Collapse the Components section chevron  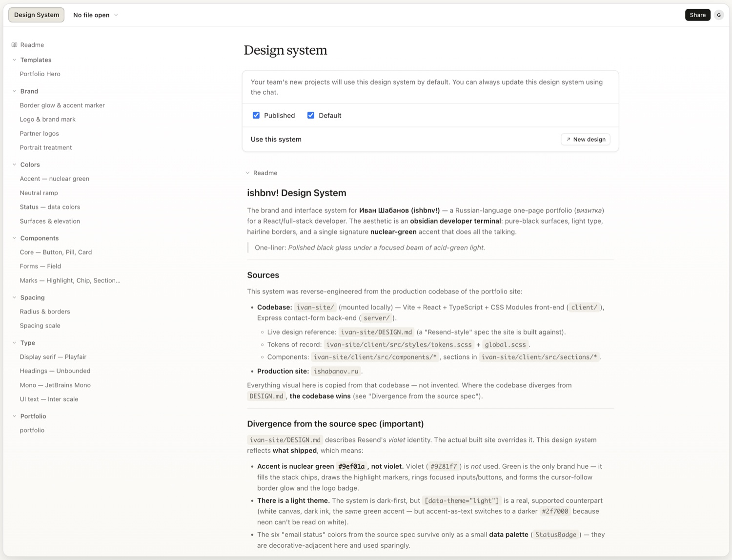pos(14,238)
